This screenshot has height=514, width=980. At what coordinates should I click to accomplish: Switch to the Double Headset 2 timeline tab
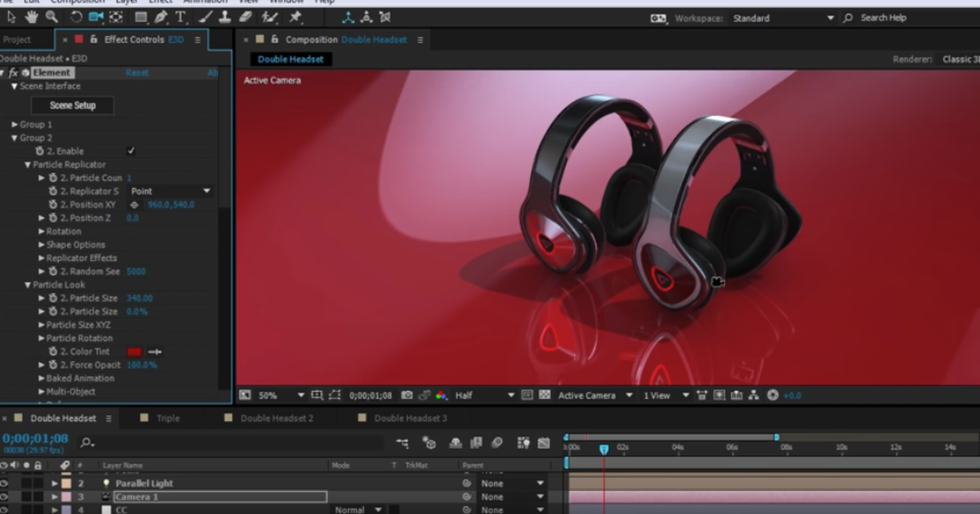coord(278,417)
